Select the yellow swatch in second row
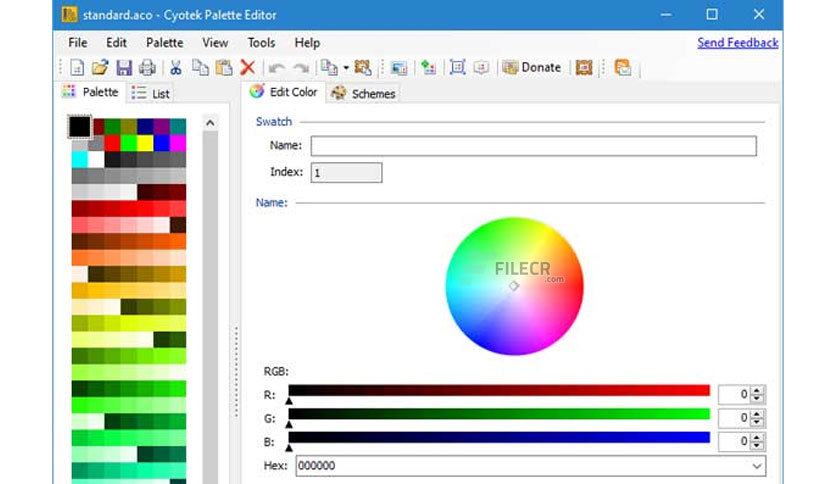This screenshot has height=484, width=836. (x=145, y=143)
